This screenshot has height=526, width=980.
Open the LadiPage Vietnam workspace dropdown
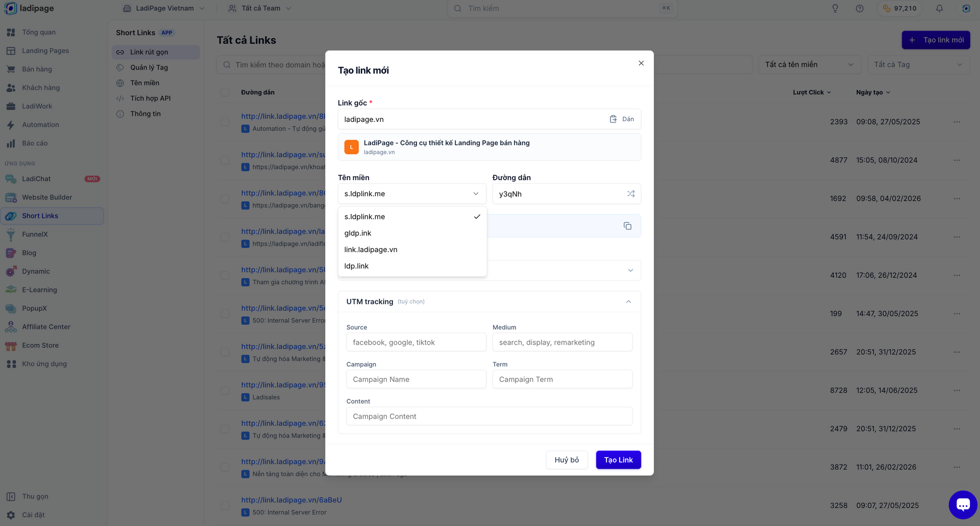(164, 8)
